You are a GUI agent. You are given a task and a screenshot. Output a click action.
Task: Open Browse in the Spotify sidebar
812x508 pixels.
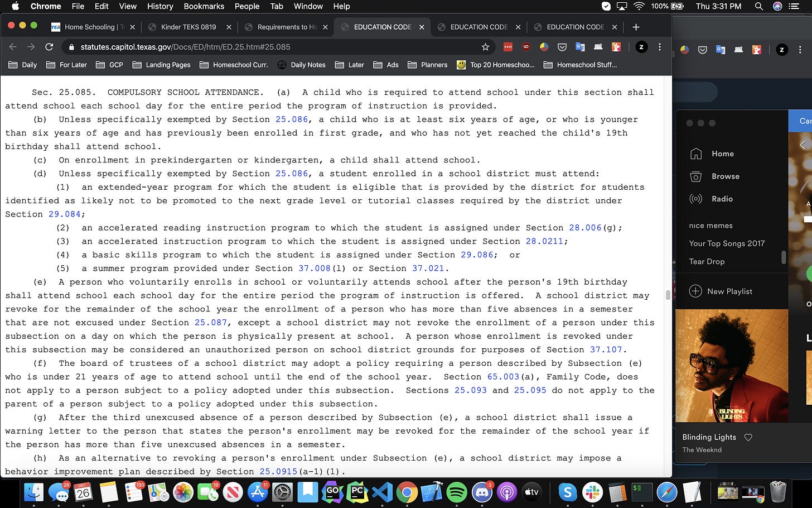tap(714, 176)
